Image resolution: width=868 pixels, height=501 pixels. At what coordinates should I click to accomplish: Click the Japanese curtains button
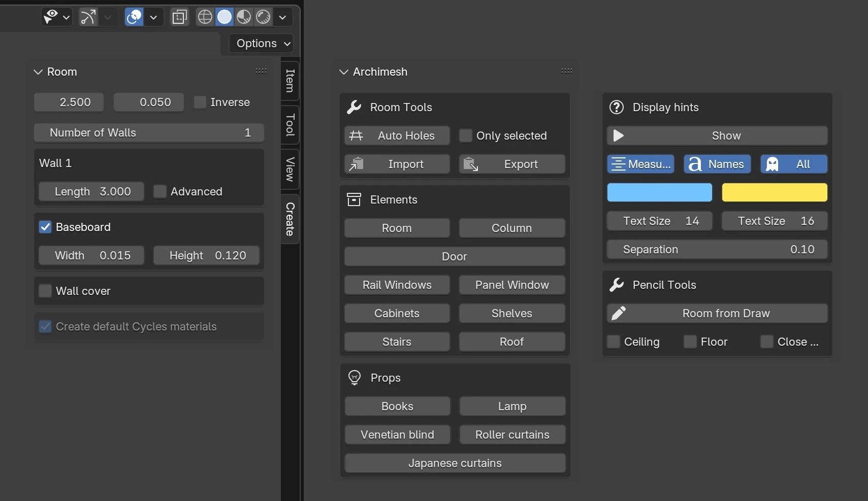tap(455, 463)
